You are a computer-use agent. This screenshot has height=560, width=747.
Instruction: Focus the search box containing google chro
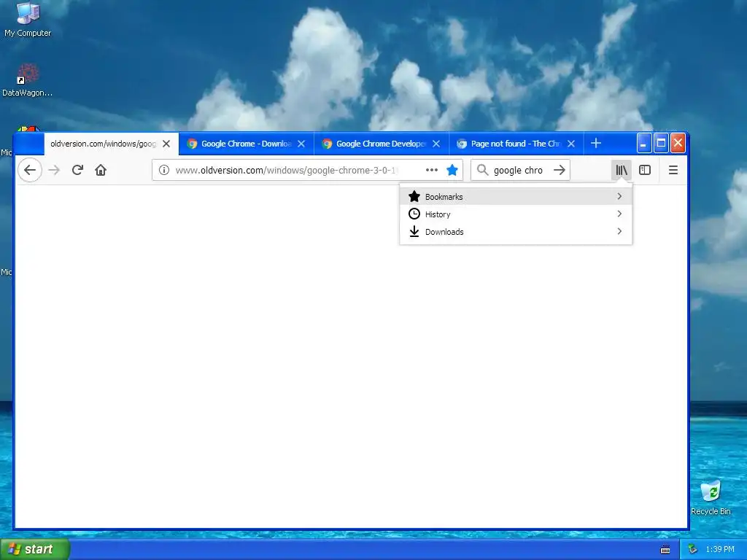520,170
